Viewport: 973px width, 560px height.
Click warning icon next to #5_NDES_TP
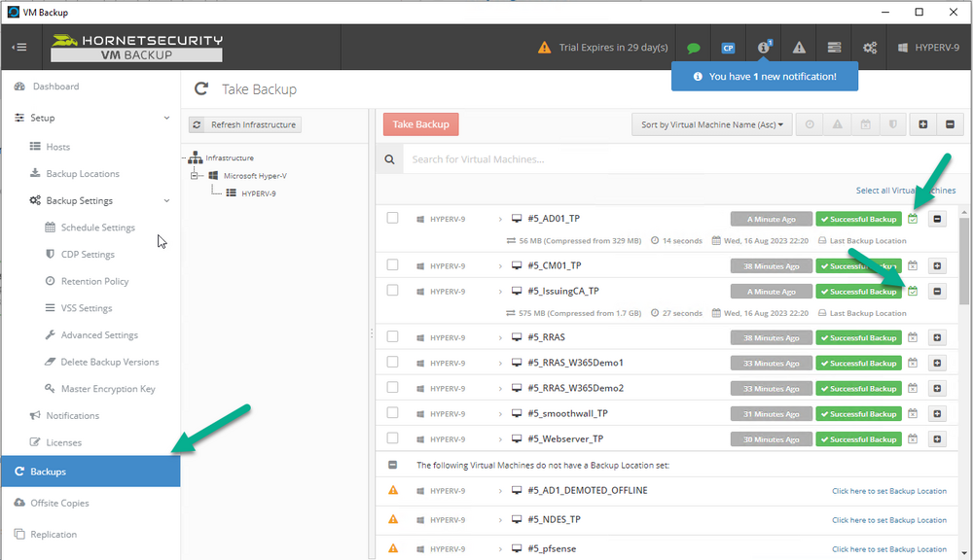[x=393, y=520]
